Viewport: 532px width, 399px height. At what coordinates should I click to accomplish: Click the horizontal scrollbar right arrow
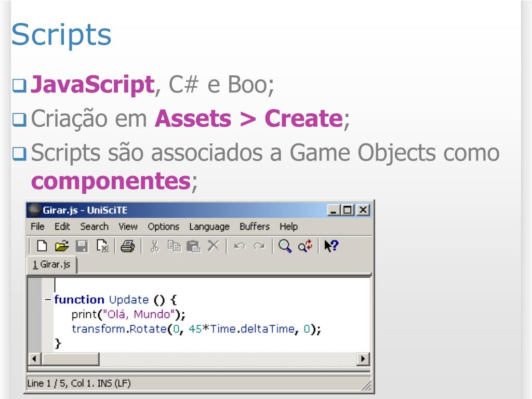[363, 358]
